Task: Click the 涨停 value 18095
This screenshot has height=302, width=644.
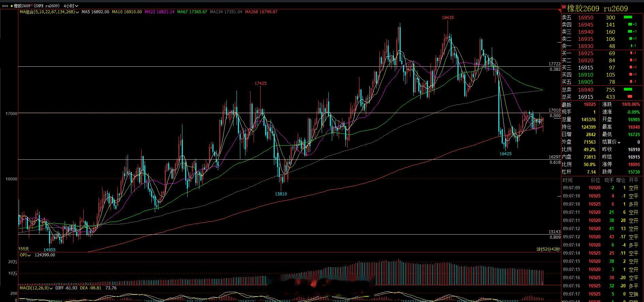Action: coord(634,164)
